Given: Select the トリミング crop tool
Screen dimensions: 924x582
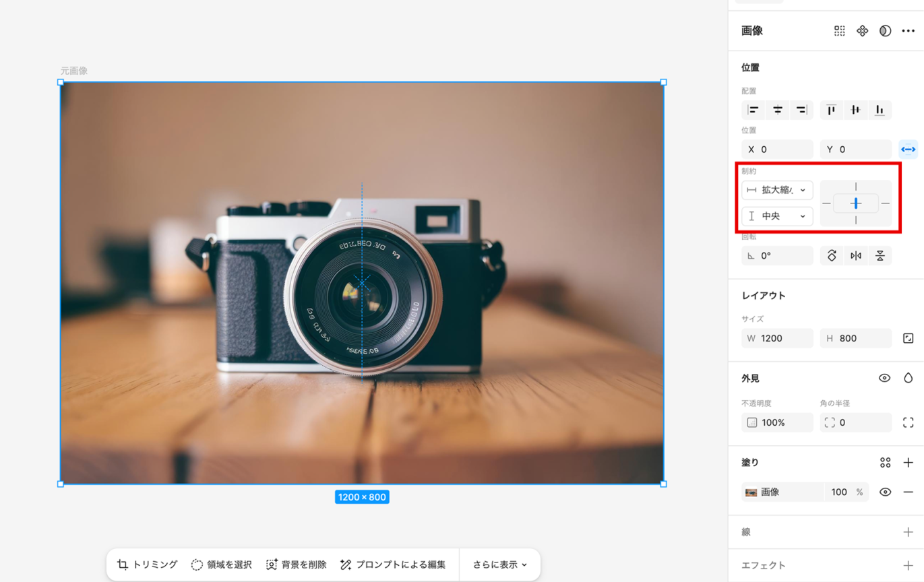Looking at the screenshot, I should coord(148,564).
